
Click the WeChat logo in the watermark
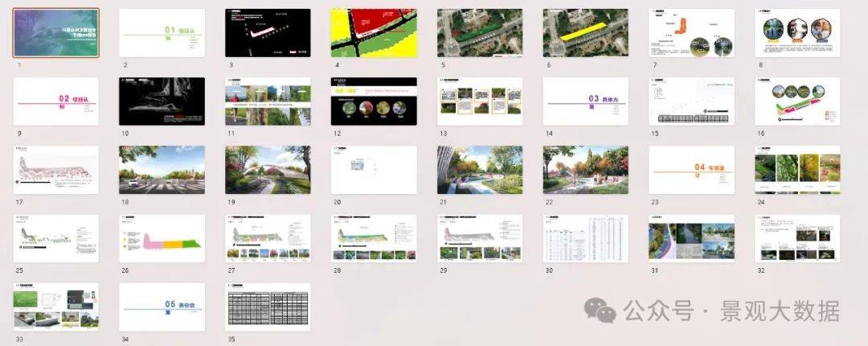(601, 309)
